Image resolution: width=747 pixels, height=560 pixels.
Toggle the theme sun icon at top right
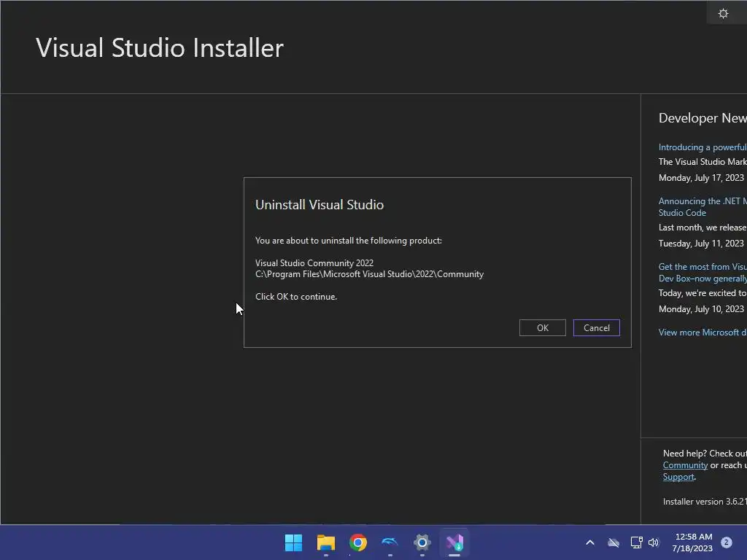pos(723,13)
